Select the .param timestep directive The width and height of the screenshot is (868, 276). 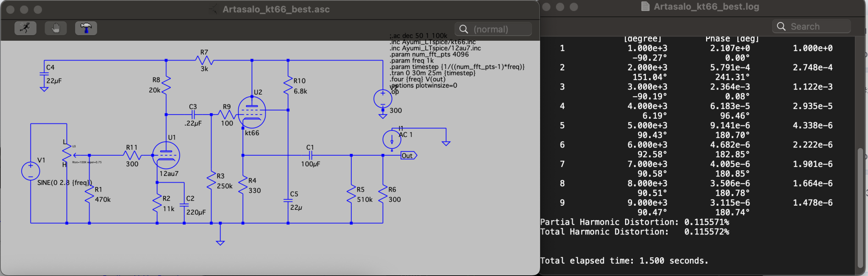[x=457, y=67]
